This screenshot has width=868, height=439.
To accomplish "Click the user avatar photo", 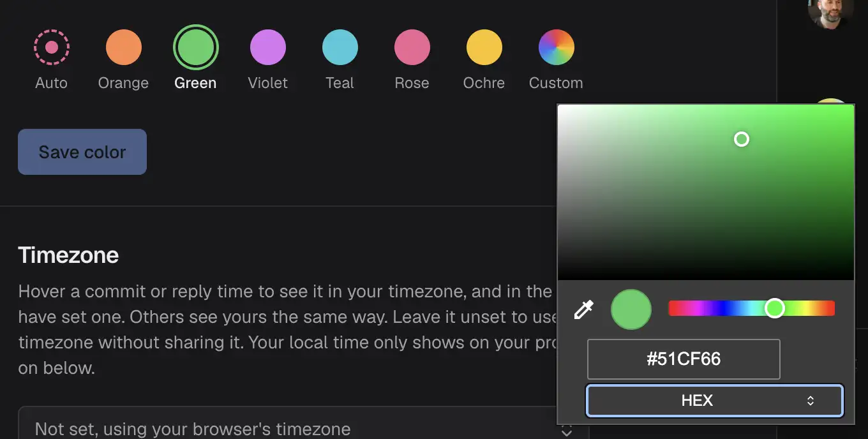I will point(830,13).
